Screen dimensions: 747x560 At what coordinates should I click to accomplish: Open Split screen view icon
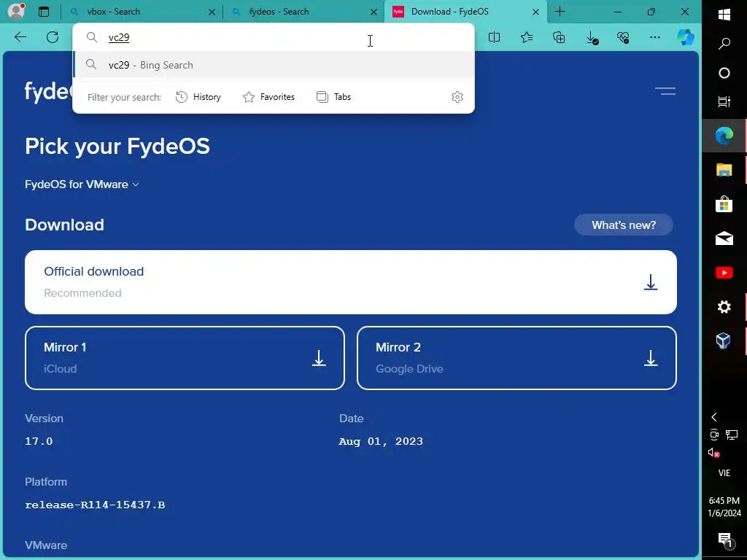[x=494, y=37]
